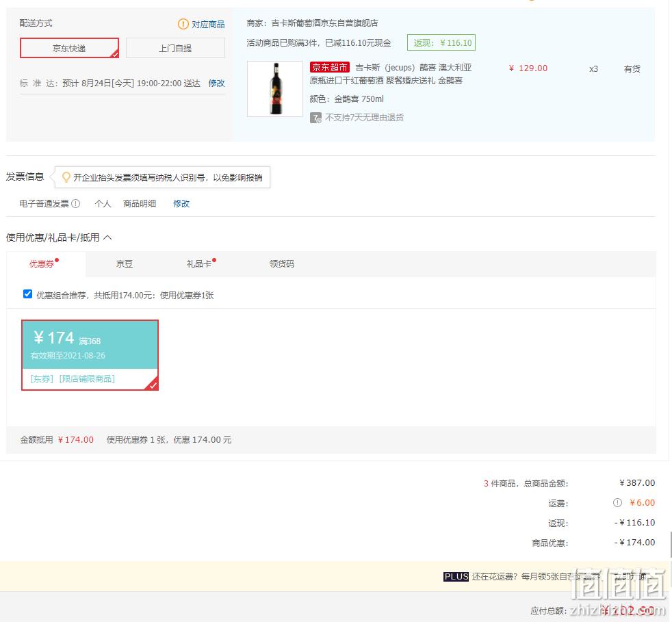Click the 返现: ¥116.10 green tag
672x622 pixels.
(x=441, y=42)
